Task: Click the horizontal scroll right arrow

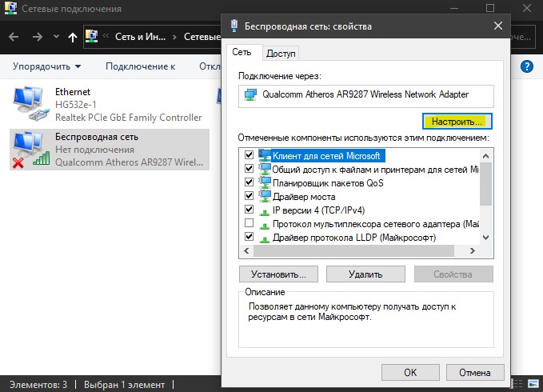Action: (473, 250)
